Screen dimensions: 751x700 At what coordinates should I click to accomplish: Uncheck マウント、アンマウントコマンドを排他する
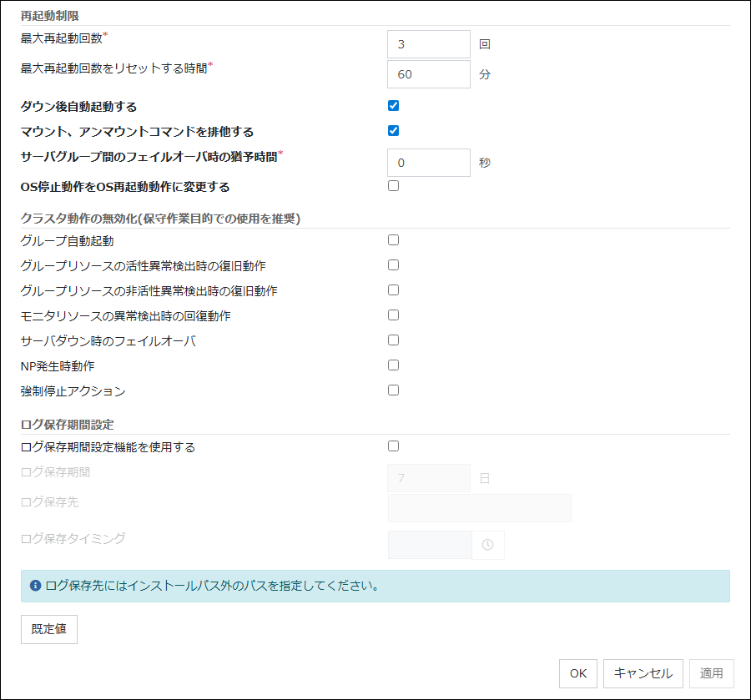click(x=393, y=131)
